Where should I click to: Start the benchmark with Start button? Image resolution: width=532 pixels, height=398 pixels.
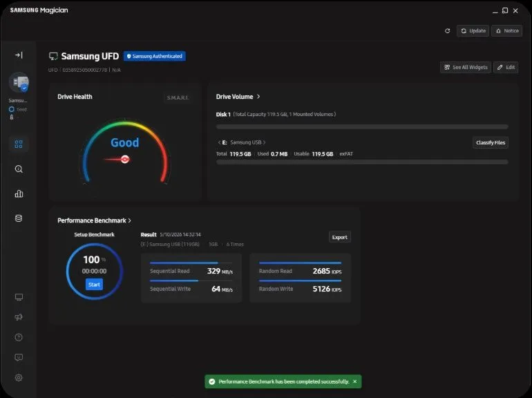click(94, 284)
